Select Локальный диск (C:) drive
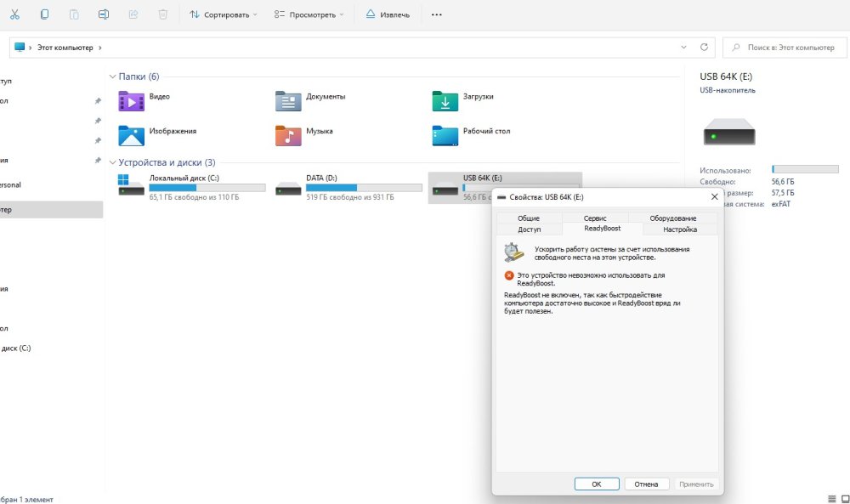850x504 pixels. (x=191, y=187)
